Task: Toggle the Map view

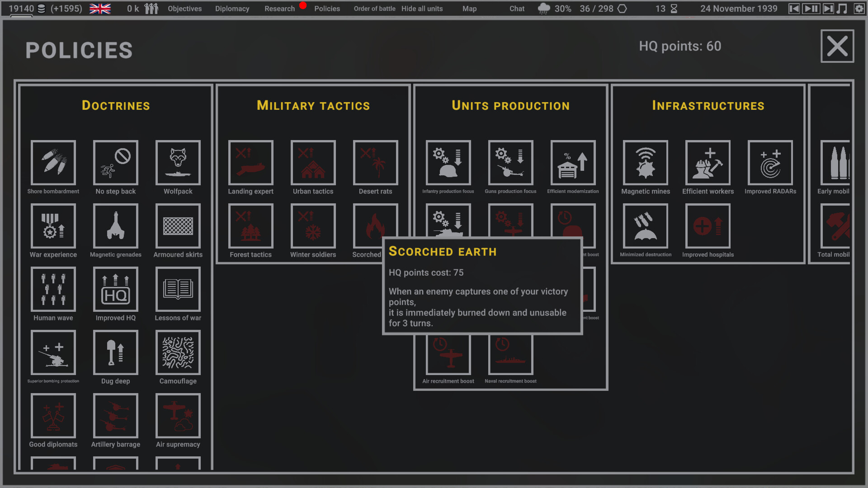Action: (x=470, y=8)
